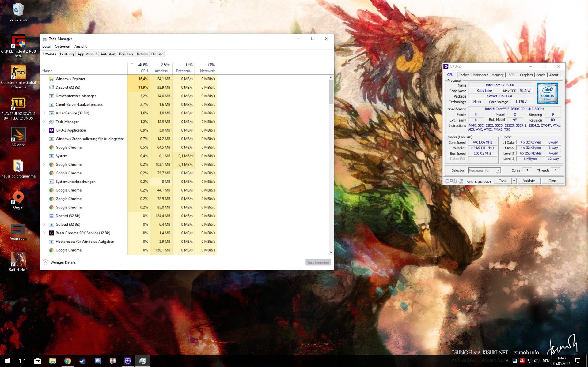
Task: Click the Intel Core i5 logo in CPU-Z
Action: coord(547,93)
